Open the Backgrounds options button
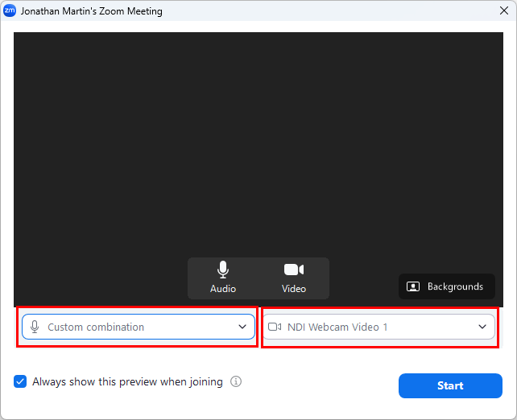The width and height of the screenshot is (517, 420). tap(447, 286)
